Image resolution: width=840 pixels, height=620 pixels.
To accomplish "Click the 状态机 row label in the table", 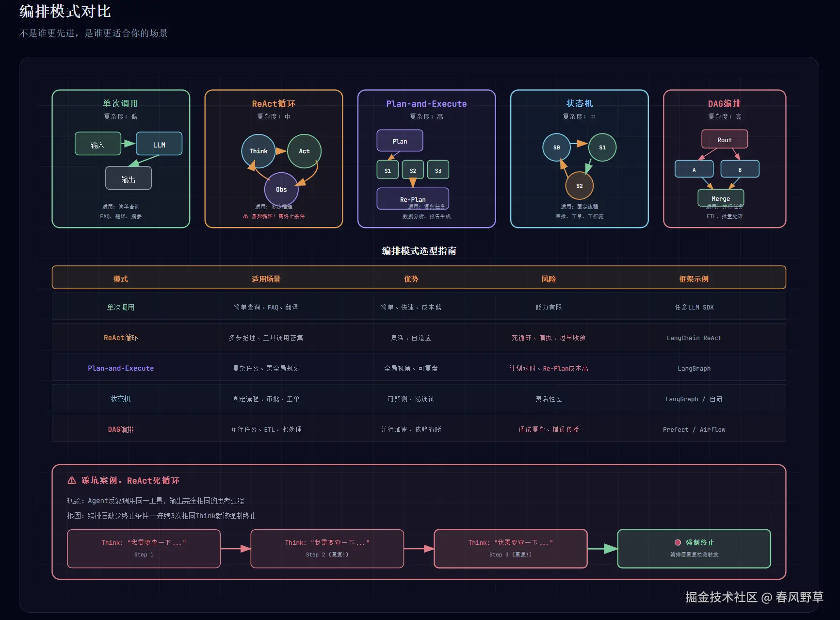I will pos(120,399).
